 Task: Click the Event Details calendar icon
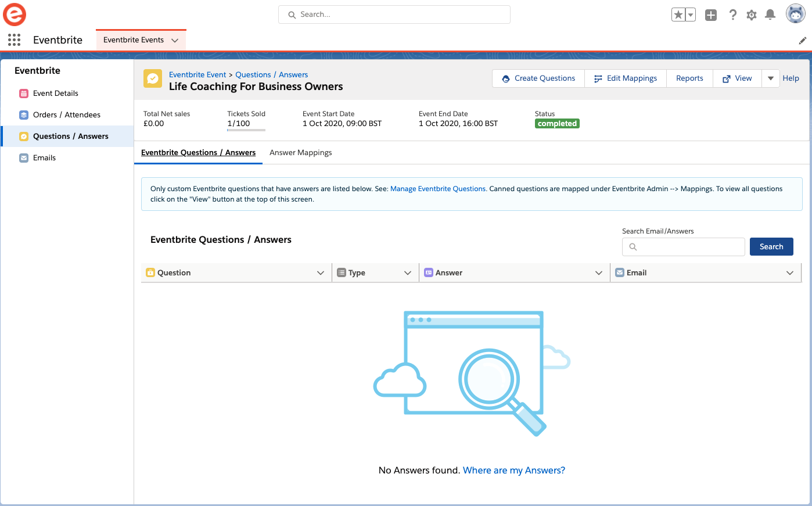(x=24, y=93)
